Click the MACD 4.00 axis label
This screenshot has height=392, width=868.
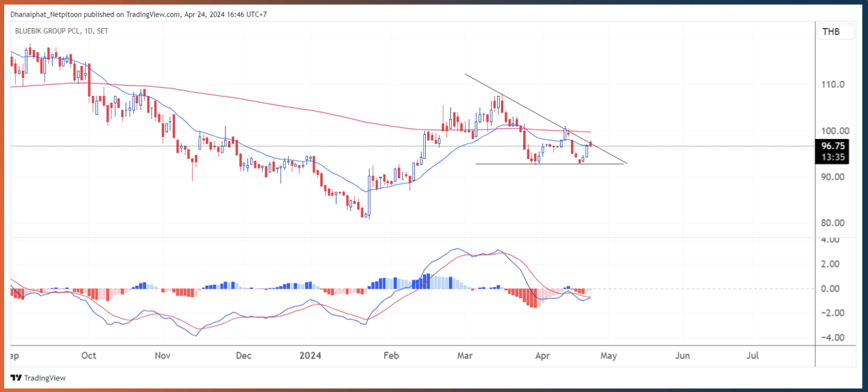pyautogui.click(x=830, y=240)
